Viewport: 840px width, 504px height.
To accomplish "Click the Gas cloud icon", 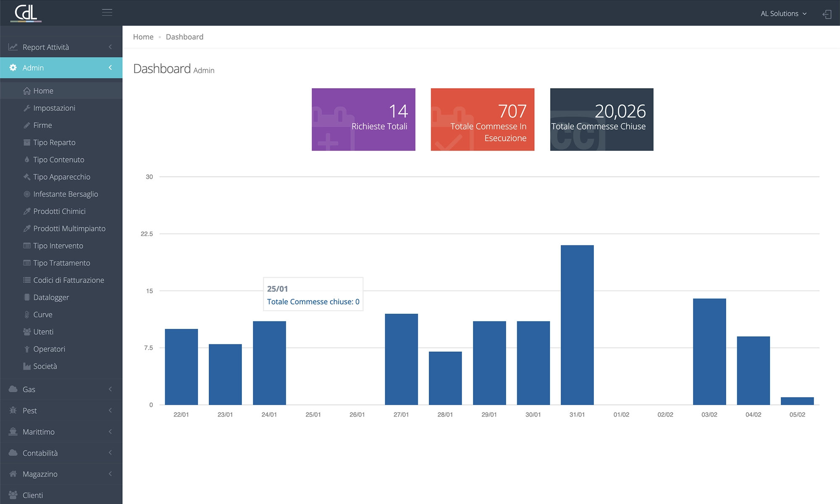I will [13, 389].
